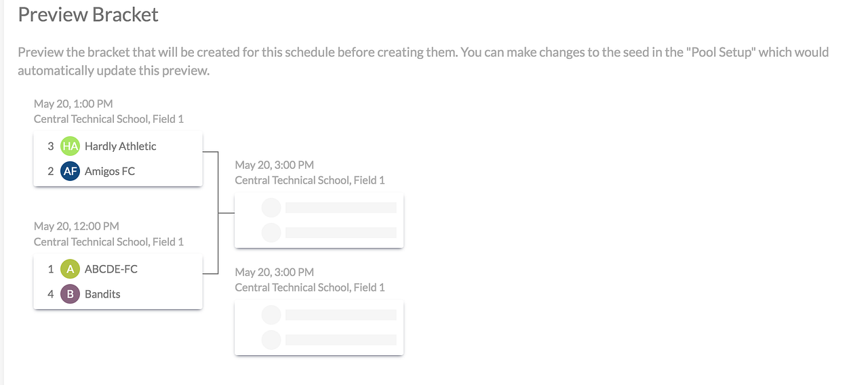Select the Bandits team name
Screen dimensions: 868x385
click(102, 294)
